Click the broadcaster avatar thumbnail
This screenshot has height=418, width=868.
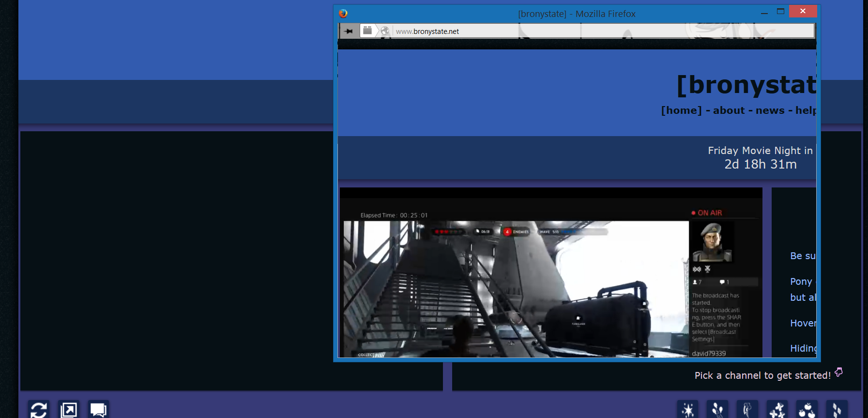[712, 242]
